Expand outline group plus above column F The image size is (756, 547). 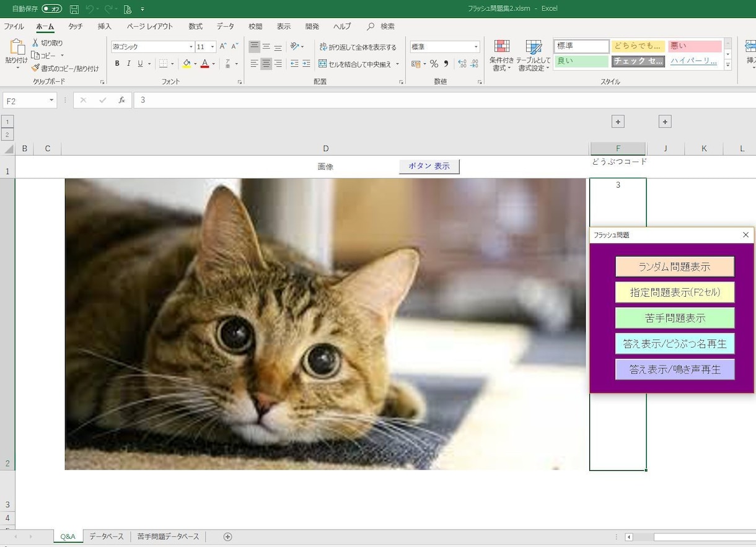click(618, 121)
